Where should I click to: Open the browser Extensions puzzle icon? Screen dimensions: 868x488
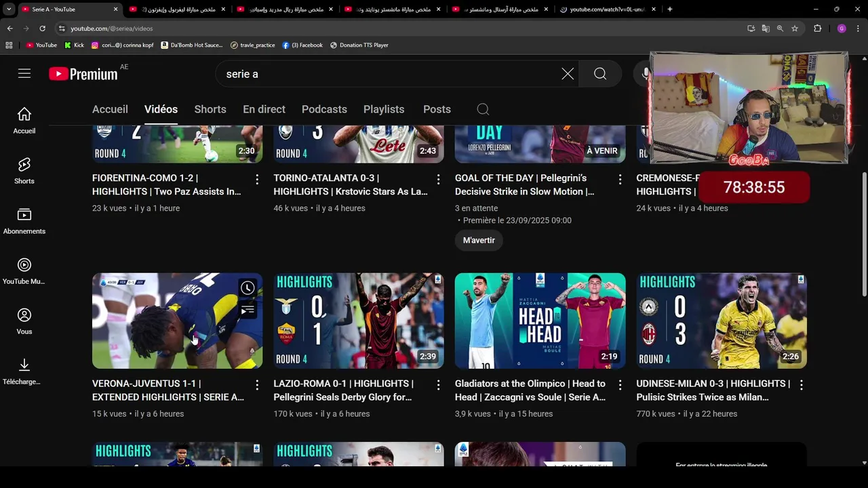coord(817,28)
